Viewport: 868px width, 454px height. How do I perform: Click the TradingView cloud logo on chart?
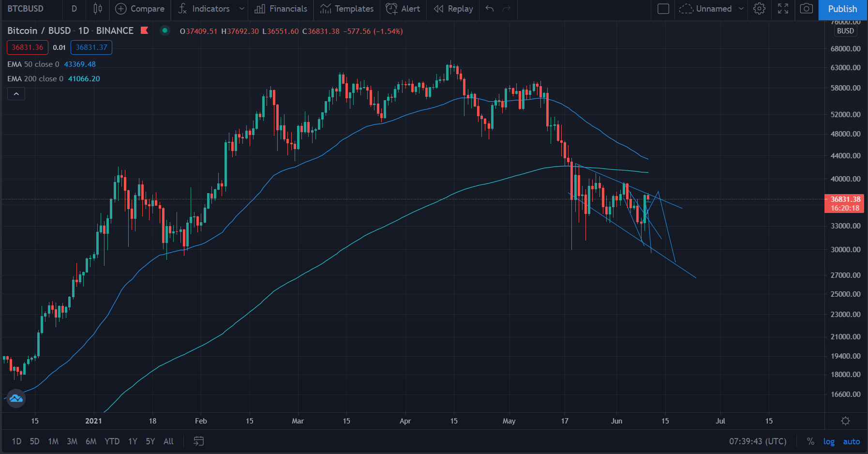(x=16, y=398)
